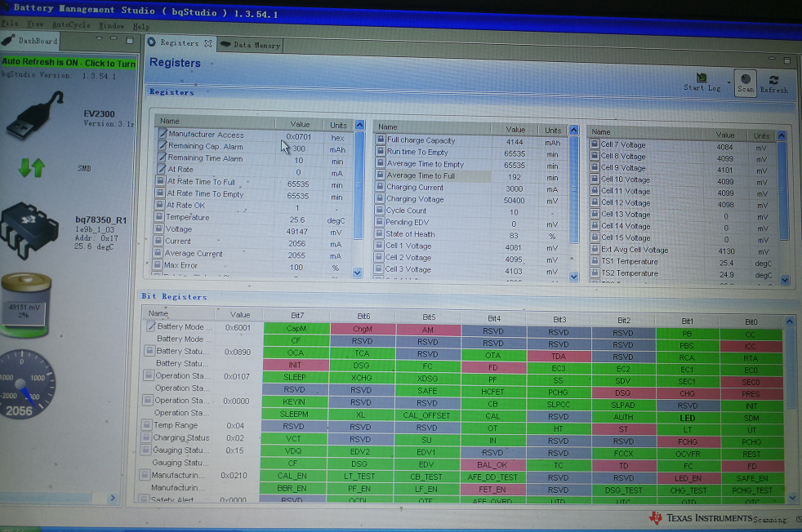
Task: Click middle register table scroll-up arrow
Action: tap(574, 130)
